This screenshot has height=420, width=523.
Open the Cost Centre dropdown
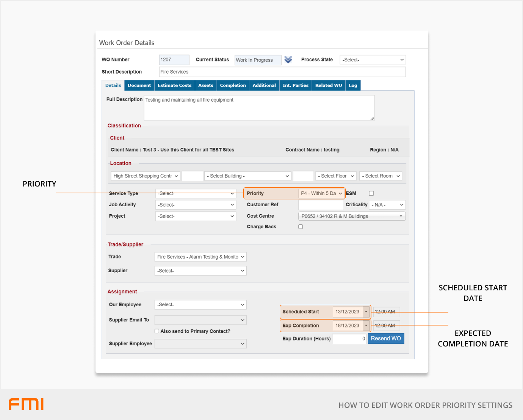pos(352,216)
